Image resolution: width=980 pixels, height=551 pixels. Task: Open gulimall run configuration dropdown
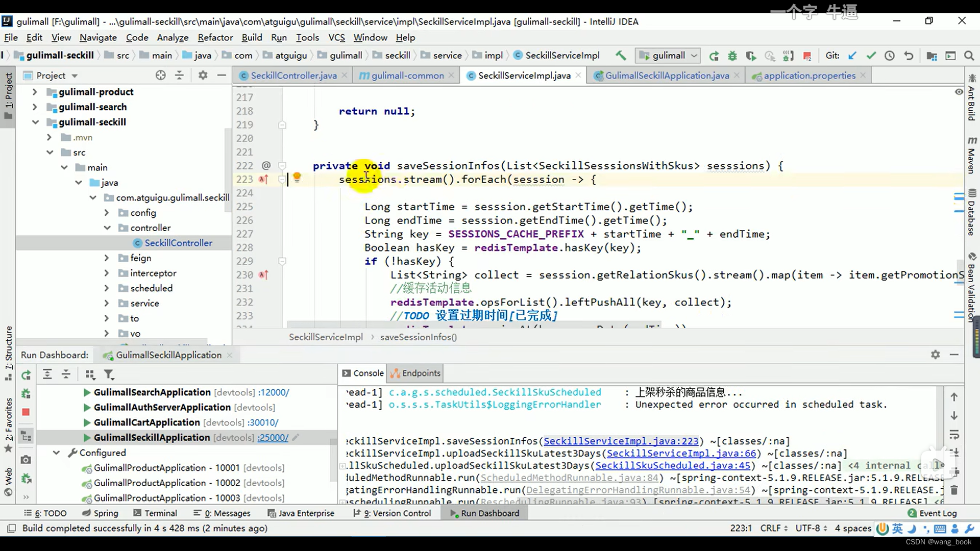pos(668,56)
